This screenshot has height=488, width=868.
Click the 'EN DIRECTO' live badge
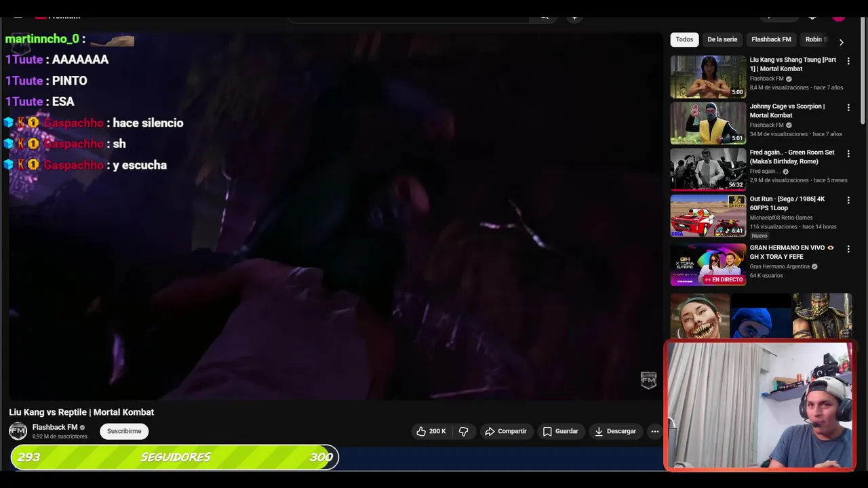[723, 279]
